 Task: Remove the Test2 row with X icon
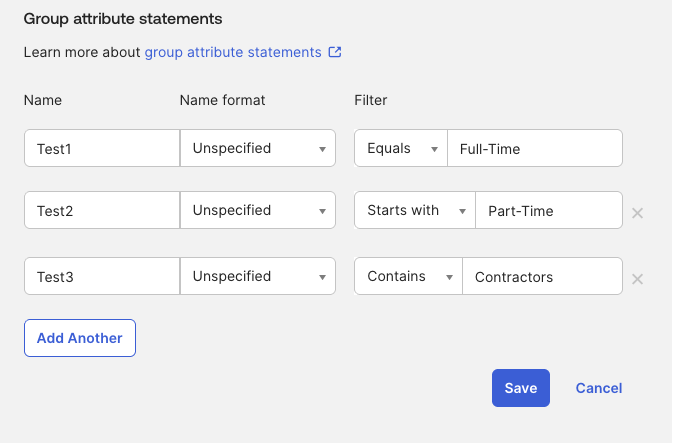(x=637, y=212)
